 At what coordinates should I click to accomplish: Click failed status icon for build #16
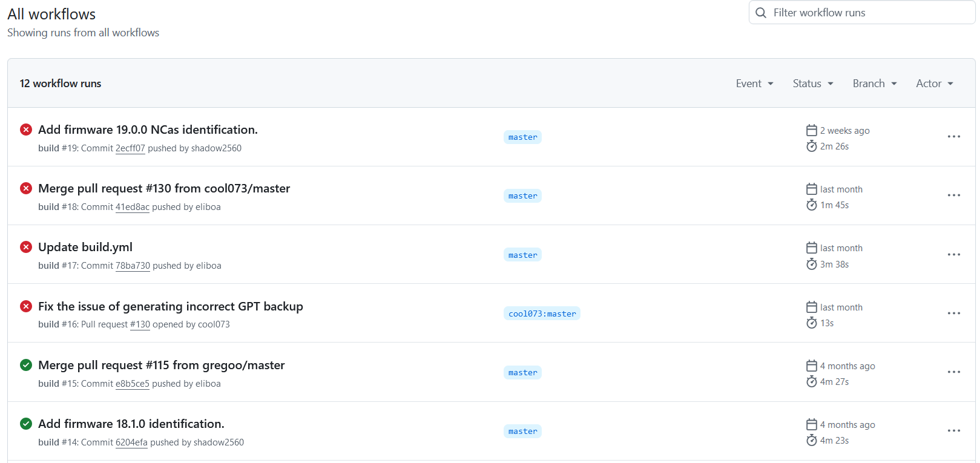(x=26, y=306)
